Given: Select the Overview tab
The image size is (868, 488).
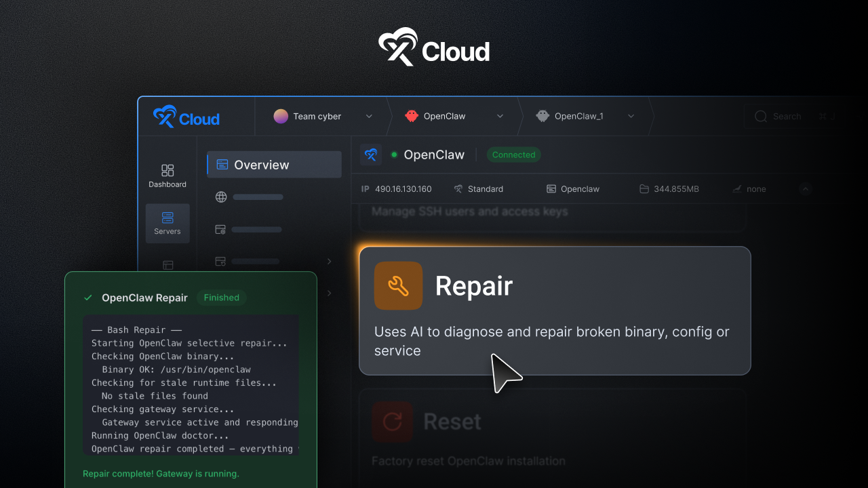Looking at the screenshot, I should pos(273,164).
